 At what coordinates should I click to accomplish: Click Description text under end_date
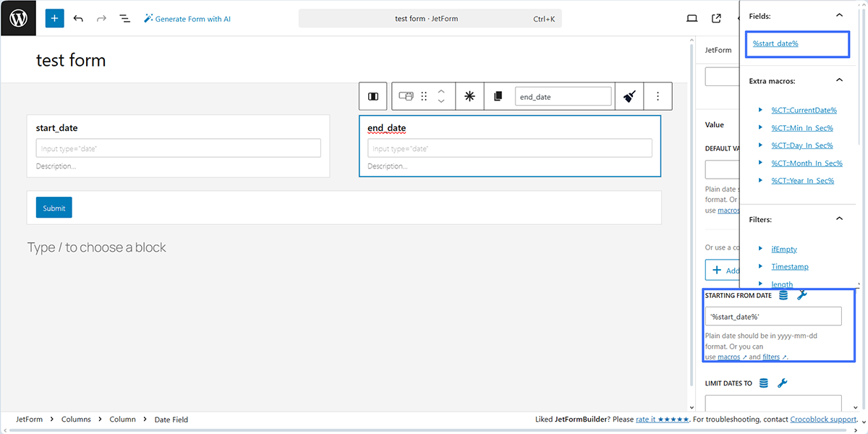(x=387, y=166)
